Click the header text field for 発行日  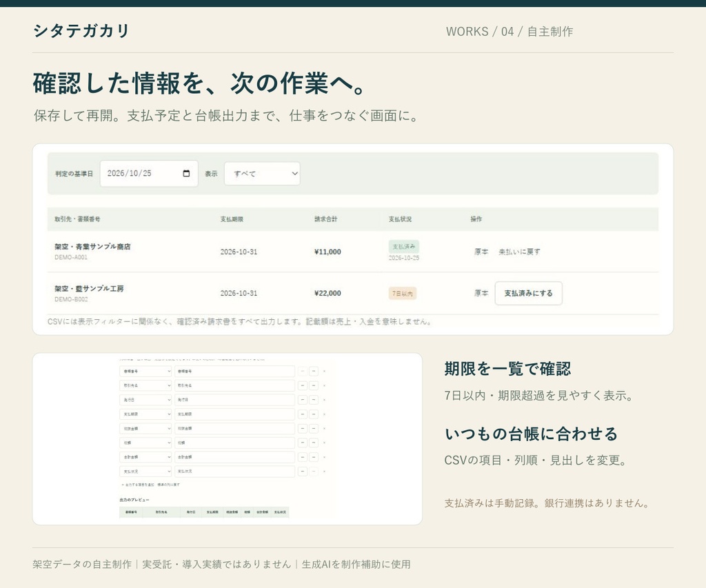234,400
